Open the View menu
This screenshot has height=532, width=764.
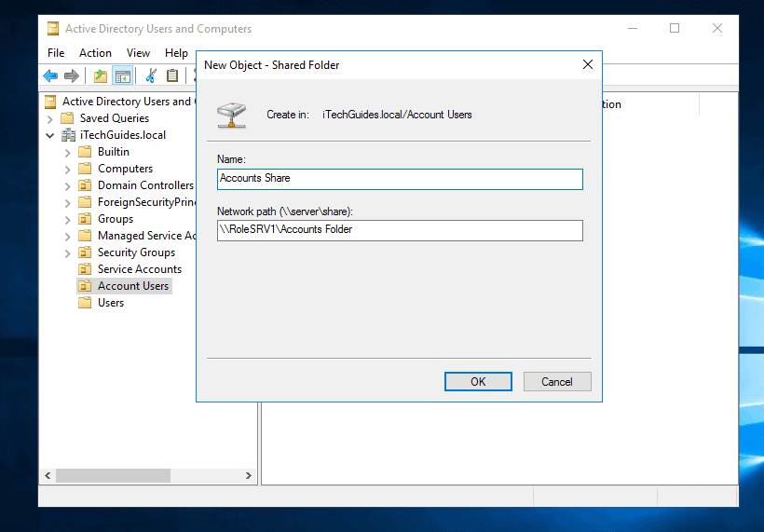click(138, 53)
